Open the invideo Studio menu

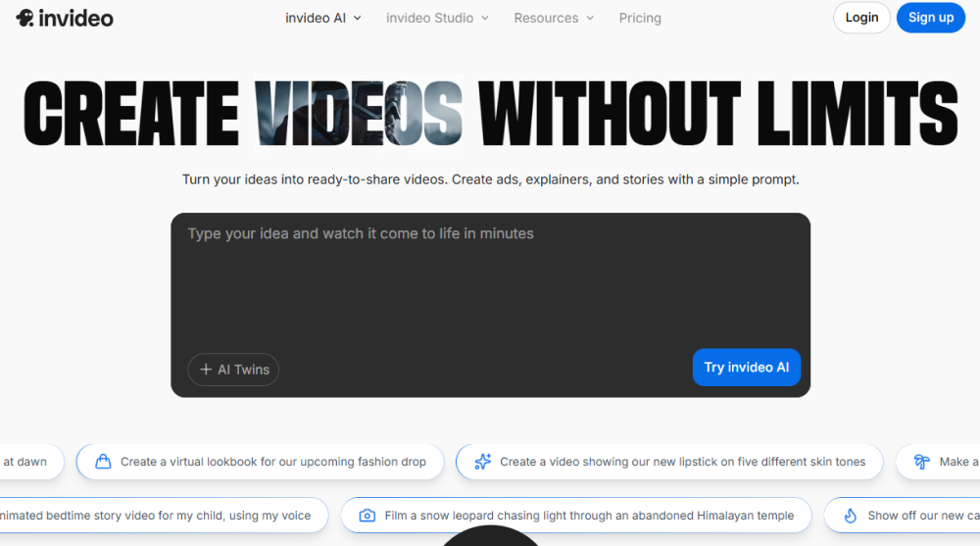coord(437,19)
